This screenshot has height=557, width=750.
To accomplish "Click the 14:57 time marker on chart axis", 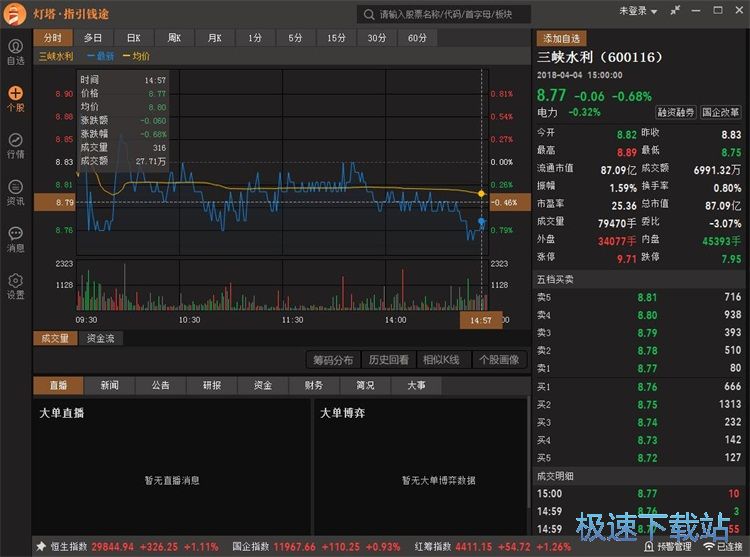I will [480, 321].
